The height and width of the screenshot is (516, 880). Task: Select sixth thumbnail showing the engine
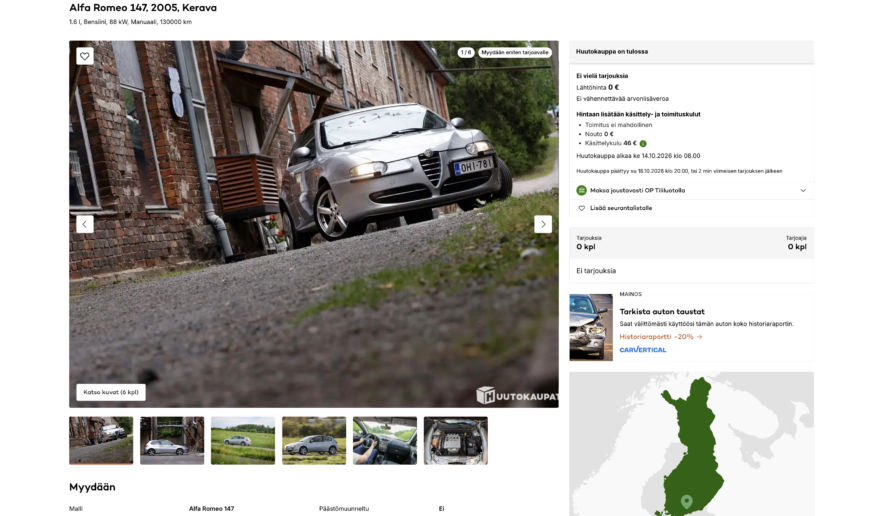[456, 440]
